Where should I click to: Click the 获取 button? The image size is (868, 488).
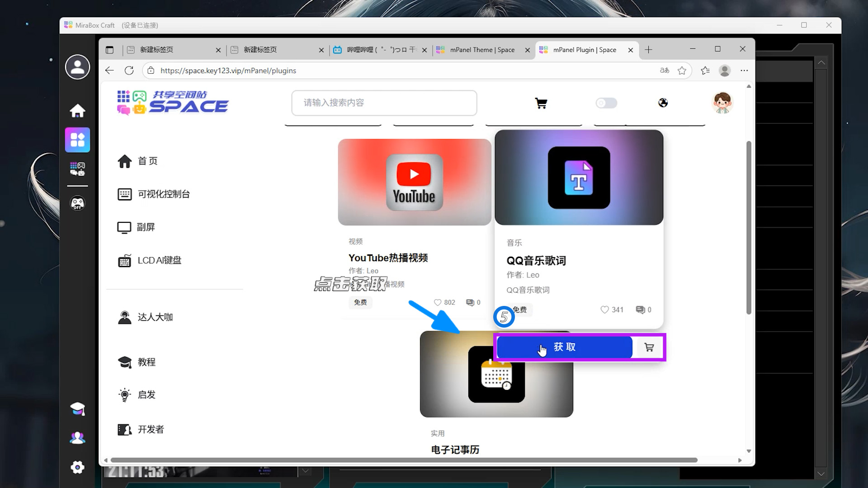coord(564,347)
